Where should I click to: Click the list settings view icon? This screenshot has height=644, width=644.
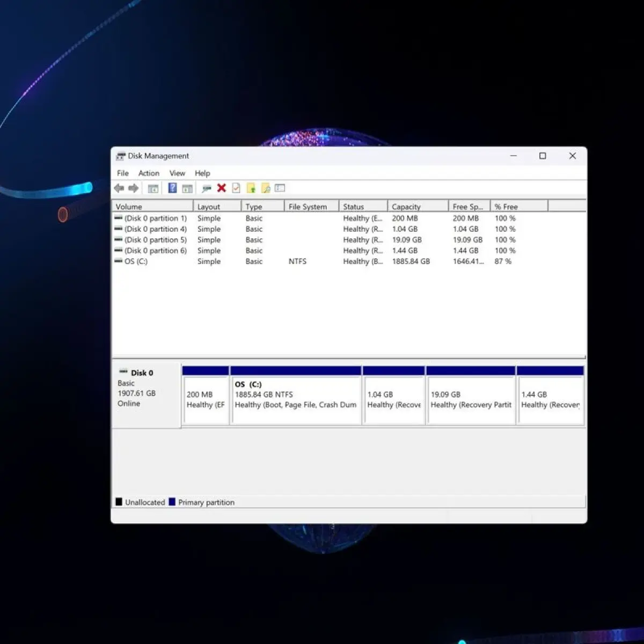click(x=280, y=188)
